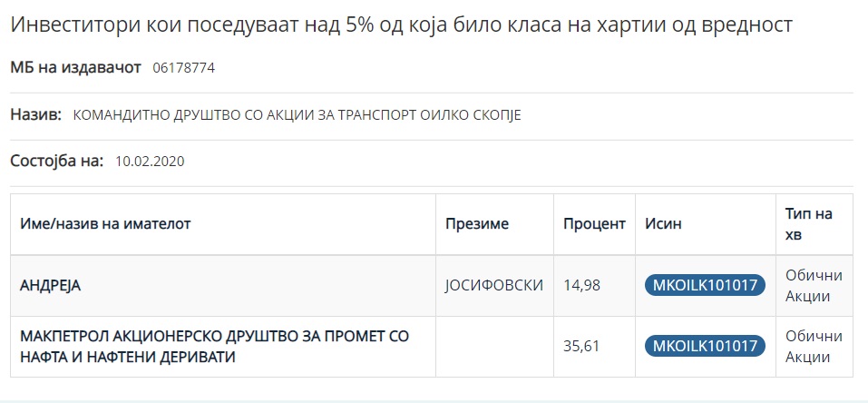This screenshot has width=868, height=403.
Task: Click the MKOILK101017 badge in the МАКПЕТРОЛ row
Action: (x=705, y=346)
